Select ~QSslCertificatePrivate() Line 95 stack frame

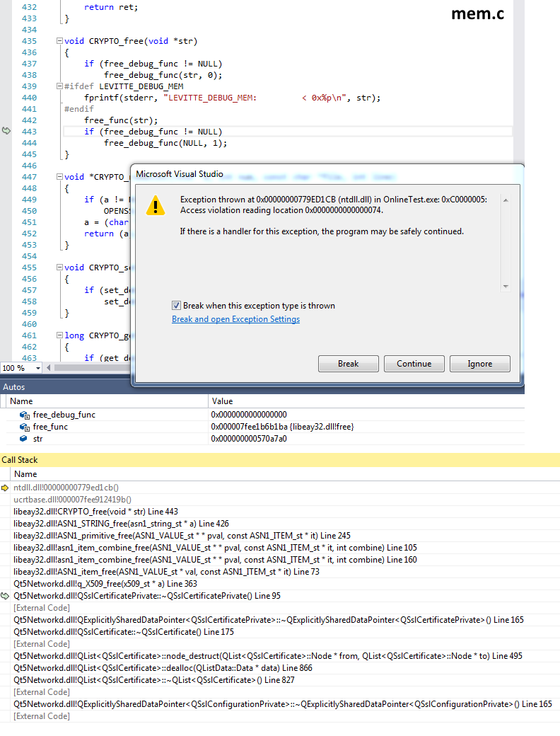pyautogui.click(x=147, y=596)
